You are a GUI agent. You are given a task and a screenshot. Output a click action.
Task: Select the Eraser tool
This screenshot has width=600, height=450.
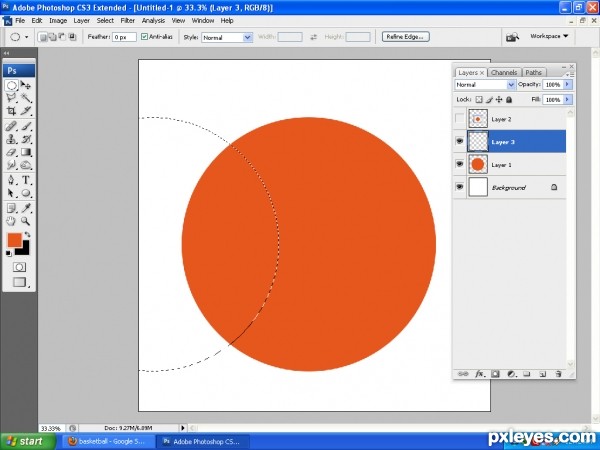[11, 152]
